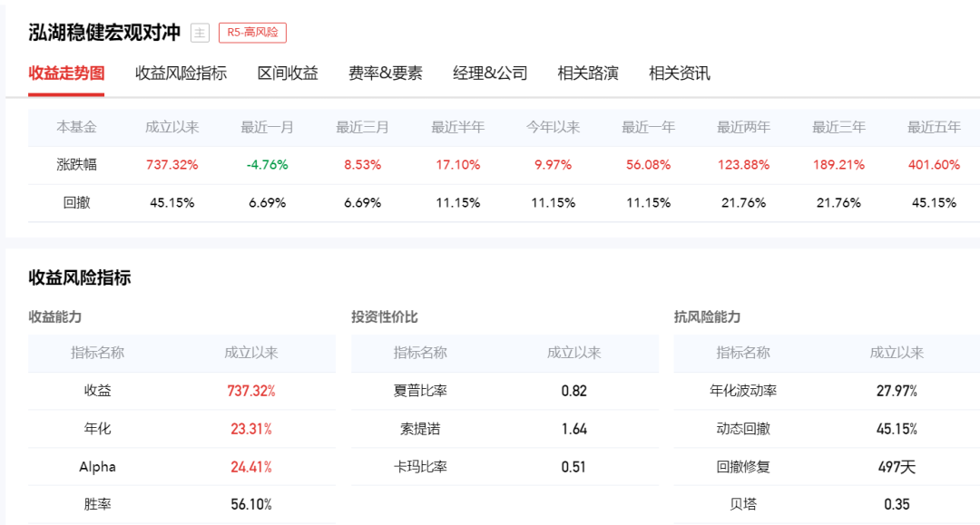Click the 卡玛比率 value 0.51
The width and height of the screenshot is (980, 525).
573,467
